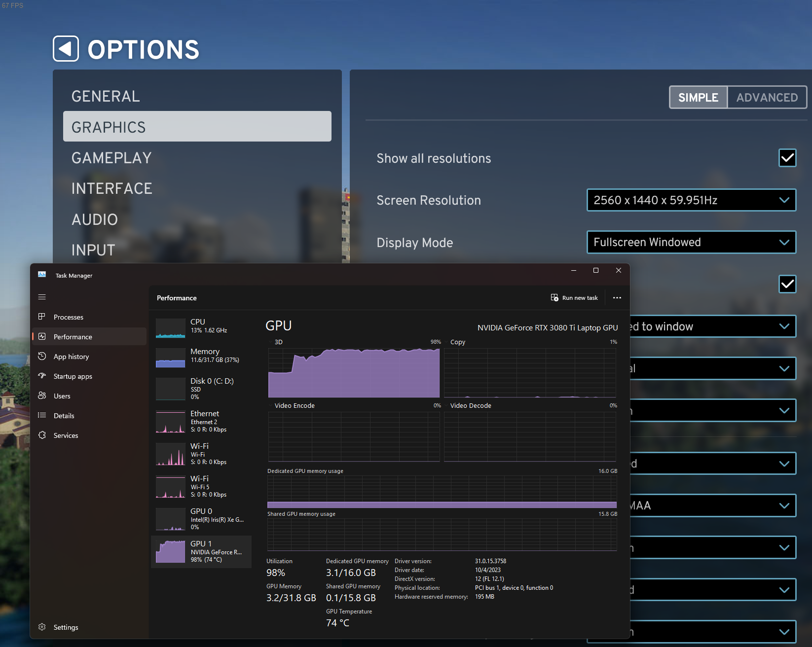
Task: Open the Task Manager navigation hamburger menu
Action: pos(42,297)
